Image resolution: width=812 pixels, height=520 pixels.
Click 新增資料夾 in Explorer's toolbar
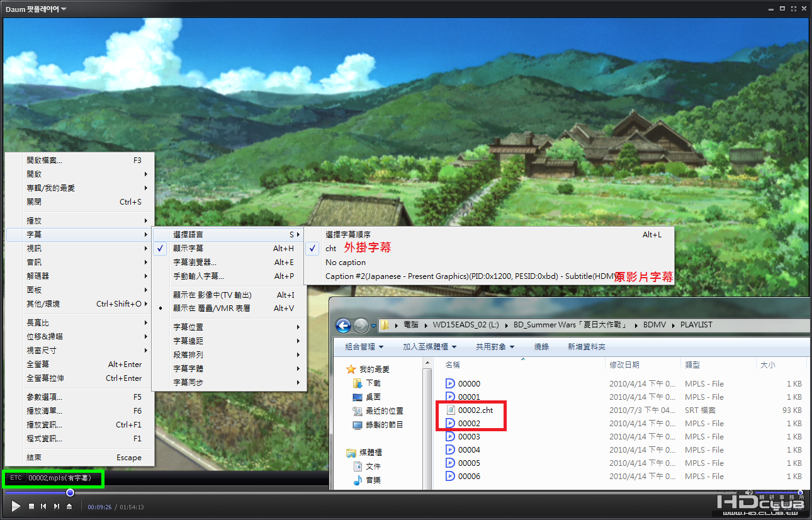[x=586, y=346]
